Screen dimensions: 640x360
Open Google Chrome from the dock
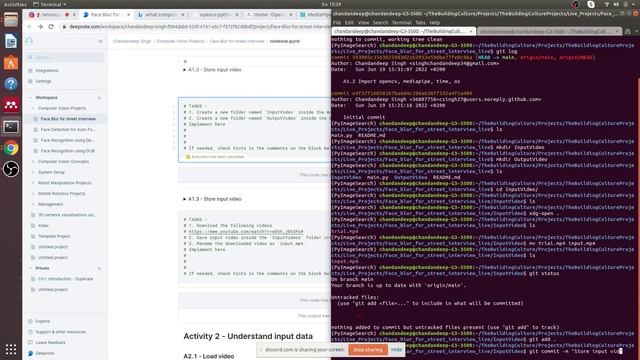[11, 148]
